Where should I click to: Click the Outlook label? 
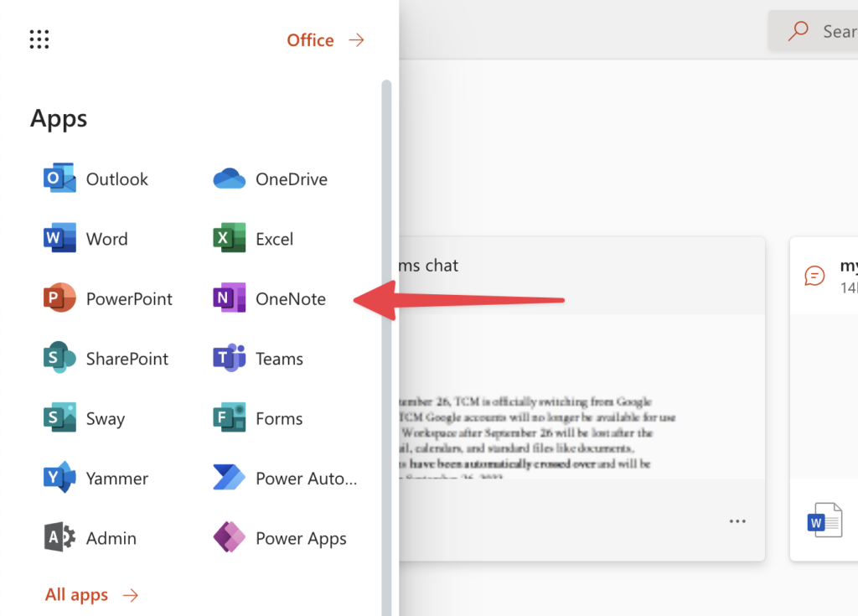(x=117, y=179)
